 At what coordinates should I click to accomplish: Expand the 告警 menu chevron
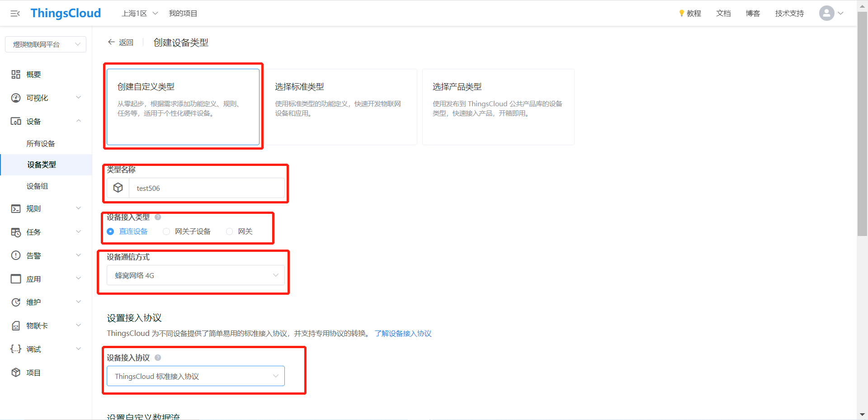(x=79, y=255)
